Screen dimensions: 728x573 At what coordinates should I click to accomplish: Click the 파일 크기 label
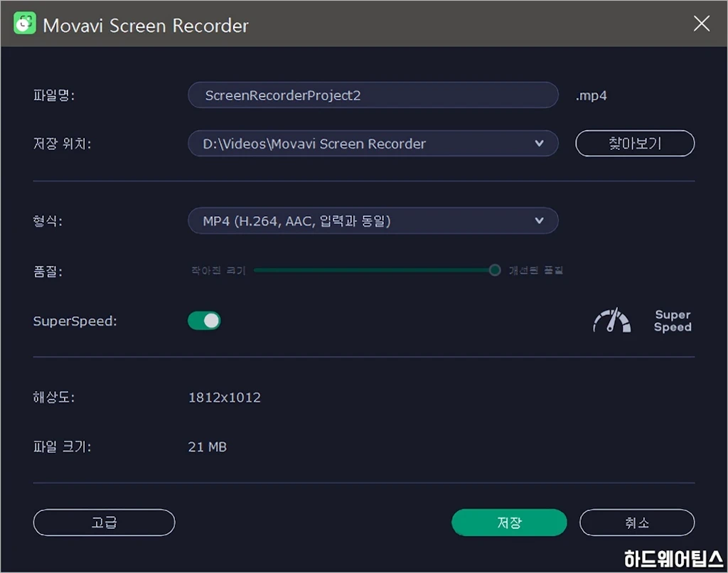63,446
